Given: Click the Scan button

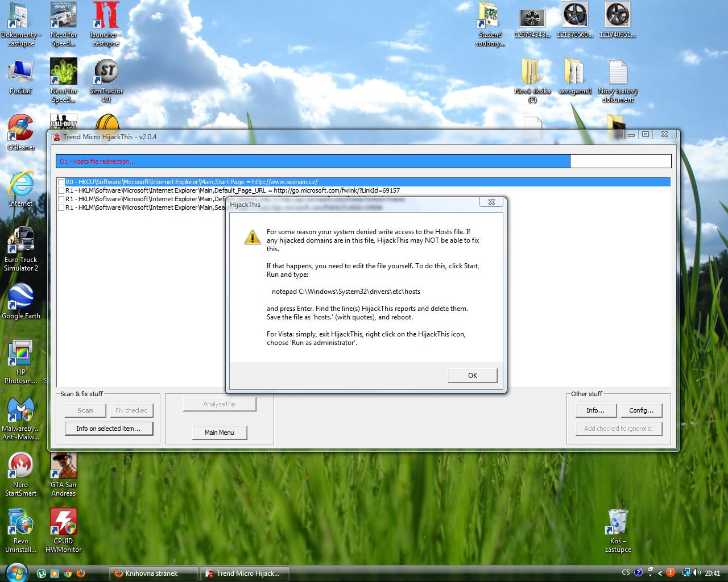Looking at the screenshot, I should (85, 410).
